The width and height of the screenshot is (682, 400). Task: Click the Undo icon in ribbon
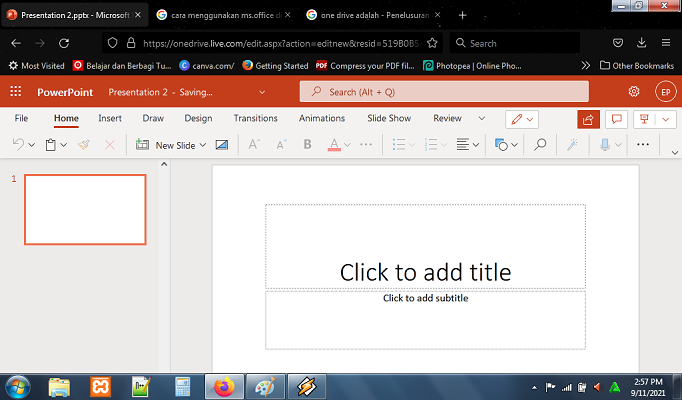19,145
